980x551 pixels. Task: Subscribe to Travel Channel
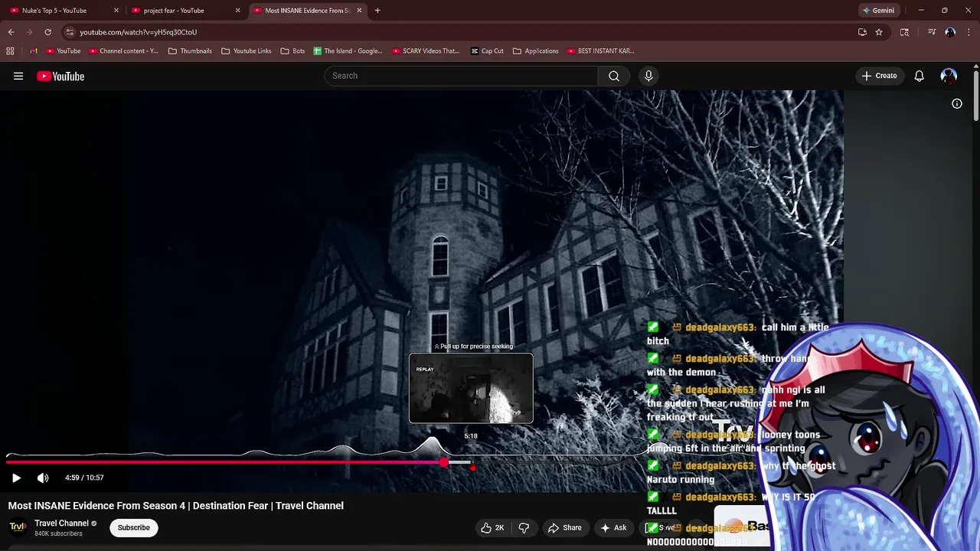[x=133, y=527]
